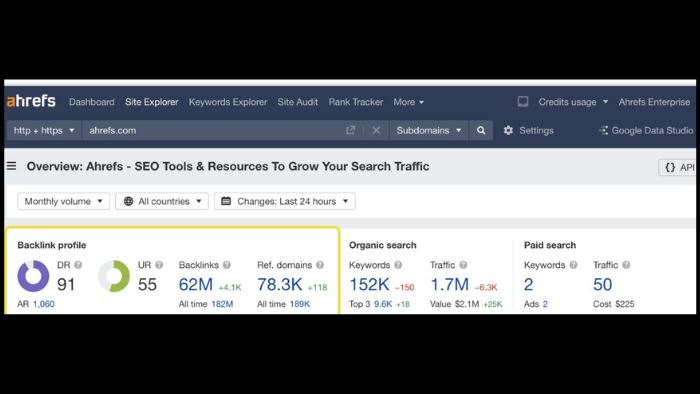Open the hamburger menu beside Overview
700x394 pixels.
[12, 166]
